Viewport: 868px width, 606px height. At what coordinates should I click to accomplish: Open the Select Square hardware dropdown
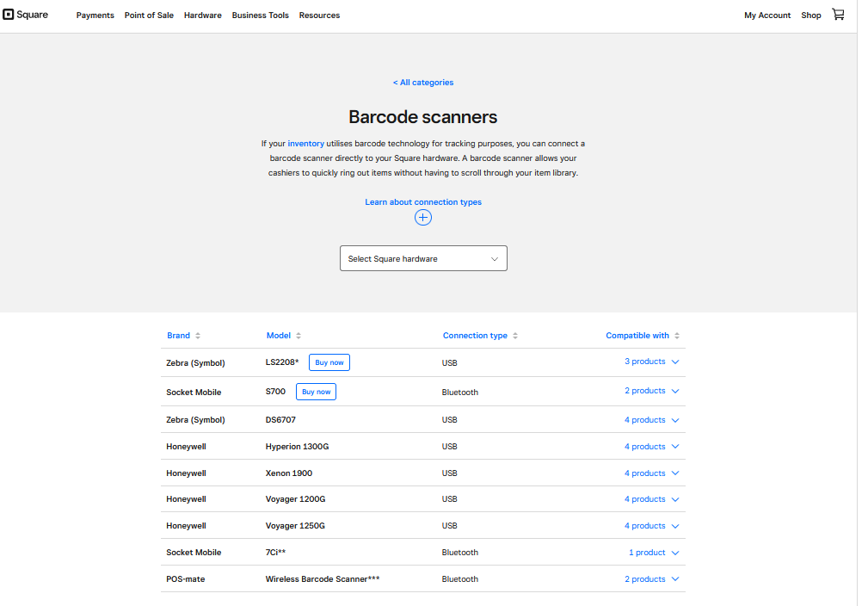(x=422, y=257)
